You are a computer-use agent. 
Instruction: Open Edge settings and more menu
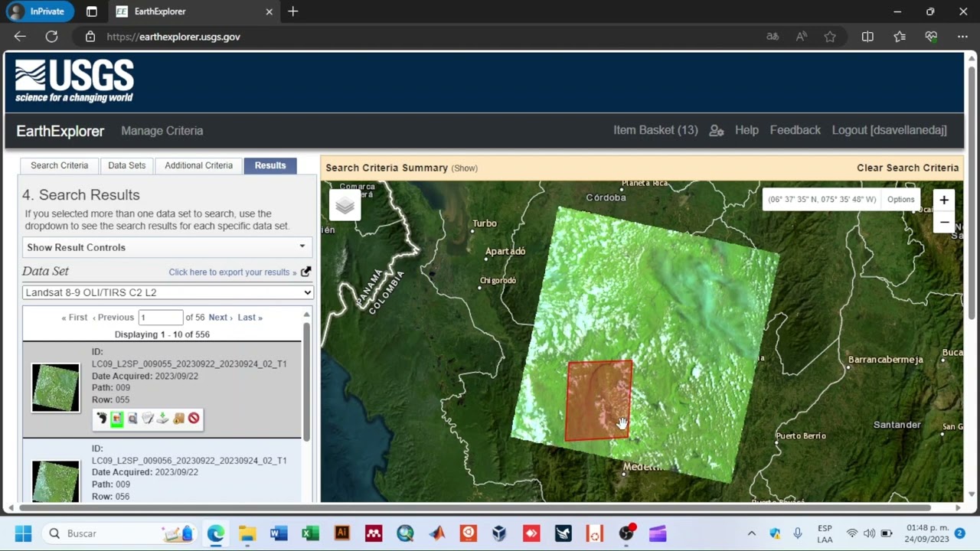962,37
